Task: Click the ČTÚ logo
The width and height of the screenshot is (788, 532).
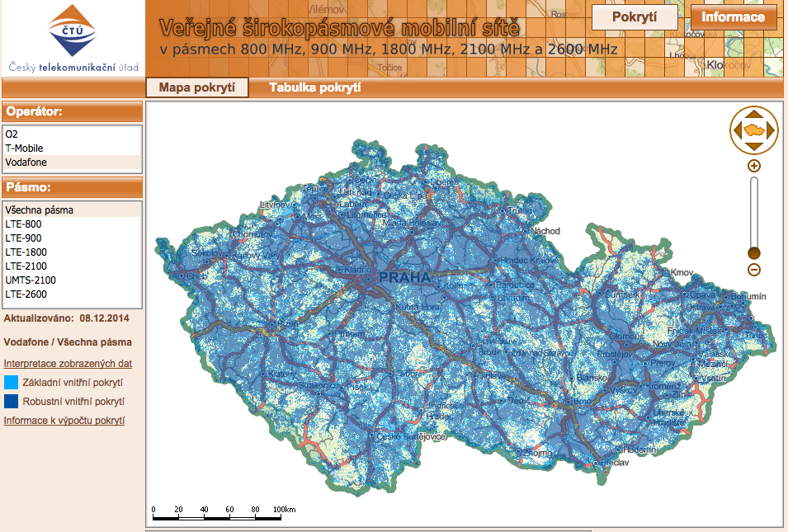Action: 73,31
